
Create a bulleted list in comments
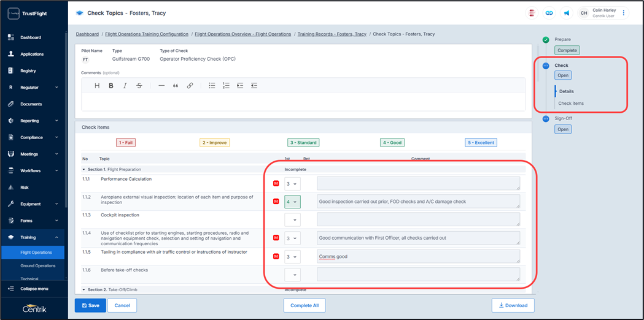tap(212, 86)
